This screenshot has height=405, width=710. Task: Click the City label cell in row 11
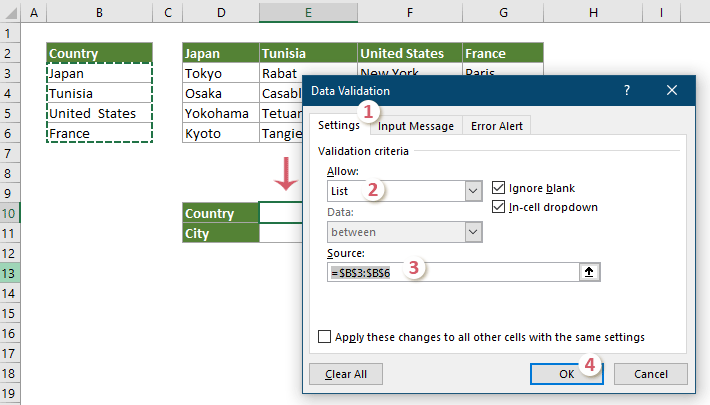[220, 233]
